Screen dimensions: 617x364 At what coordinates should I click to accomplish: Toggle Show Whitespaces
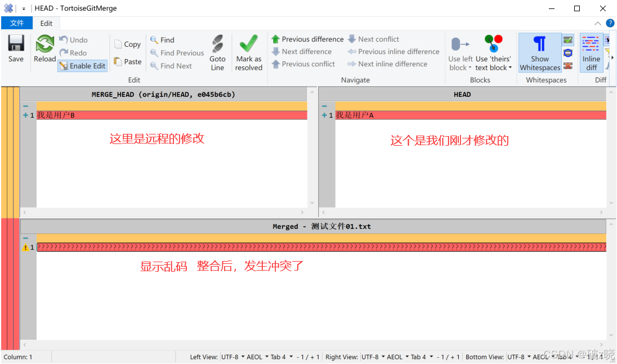(540, 53)
